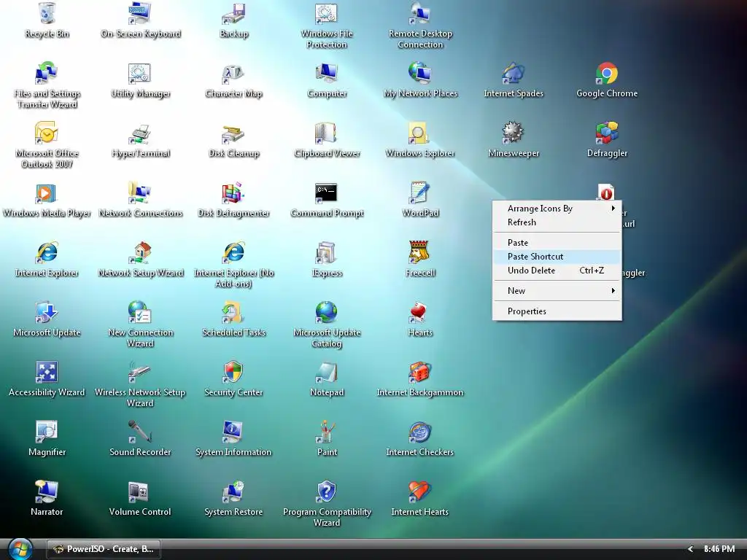The width and height of the screenshot is (747, 560).
Task: Select the Sound Recorder icon
Action: (140, 432)
